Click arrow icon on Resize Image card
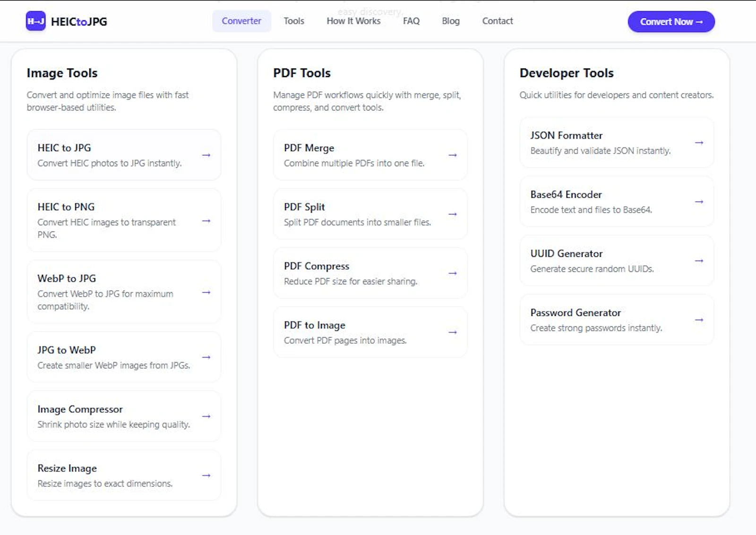This screenshot has height=535, width=756. 206,476
